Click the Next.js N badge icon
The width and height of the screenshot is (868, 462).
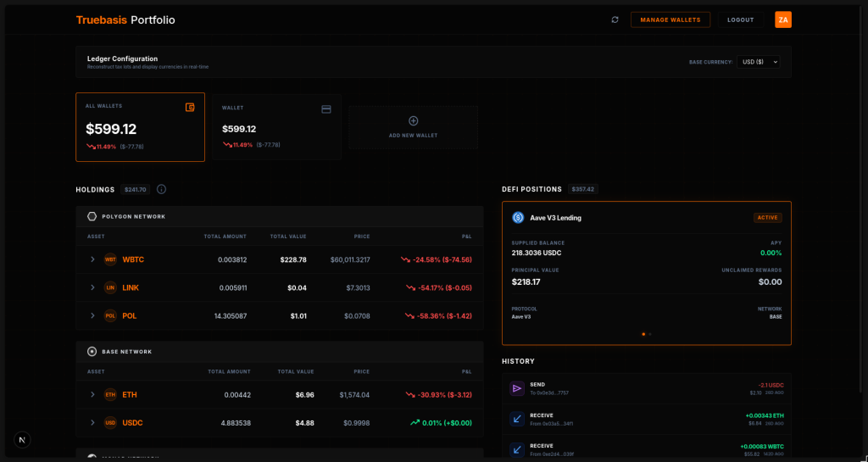(22, 440)
